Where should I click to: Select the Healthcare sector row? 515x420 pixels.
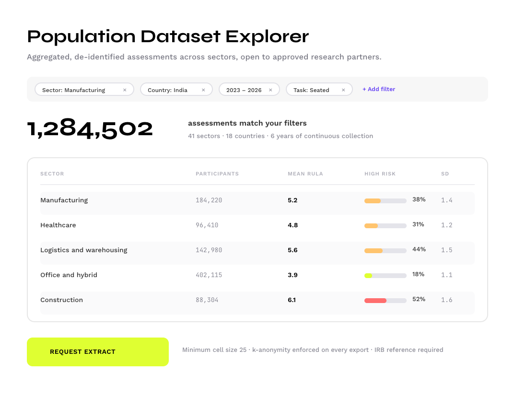coord(257,228)
